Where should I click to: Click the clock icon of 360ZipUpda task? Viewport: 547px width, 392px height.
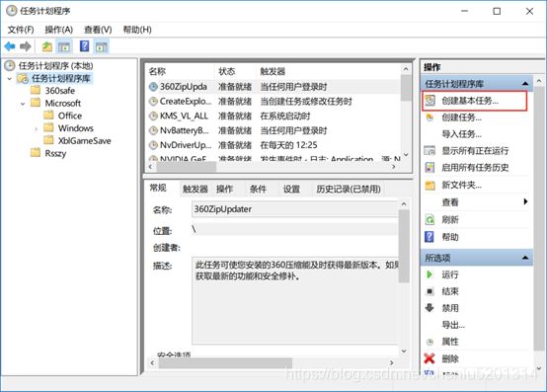point(153,87)
